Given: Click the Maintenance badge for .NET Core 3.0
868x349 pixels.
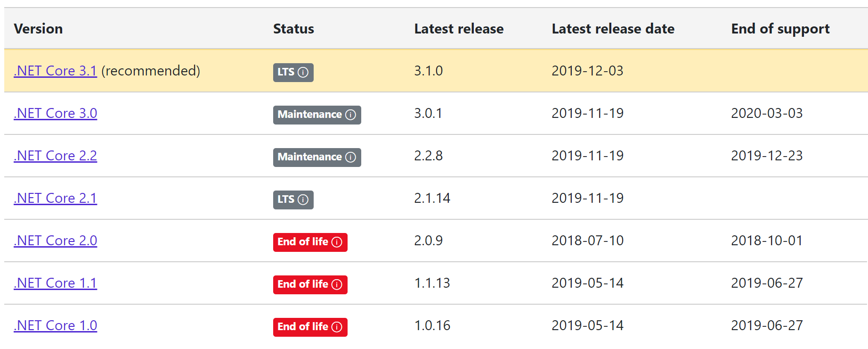Looking at the screenshot, I should tap(317, 115).
